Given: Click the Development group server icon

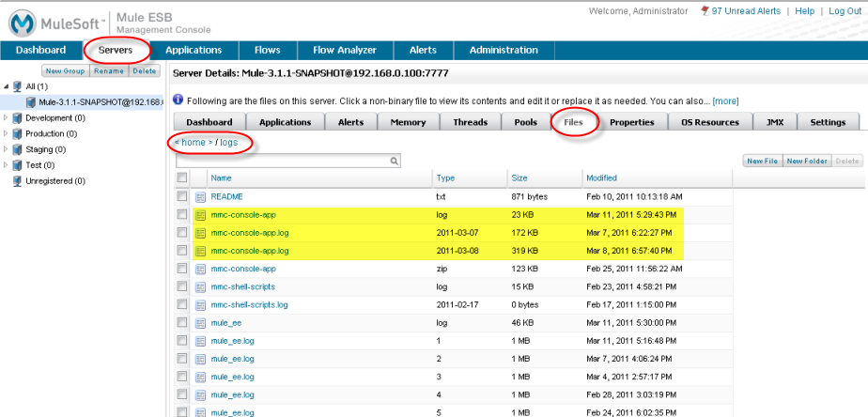Looking at the screenshot, I should [18, 118].
